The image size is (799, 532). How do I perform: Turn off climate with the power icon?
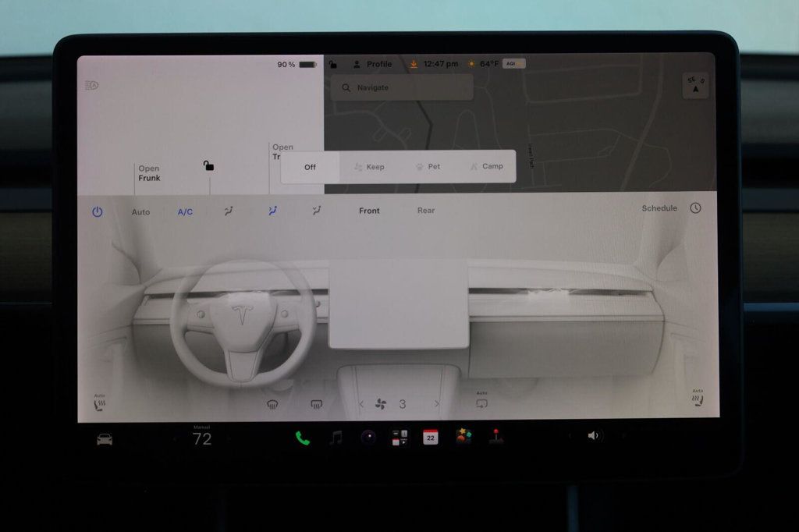point(98,211)
